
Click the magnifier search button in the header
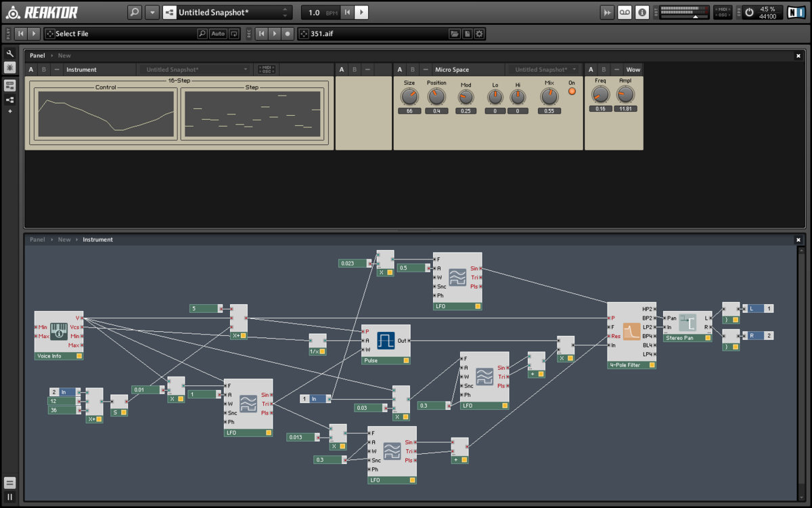pos(135,12)
